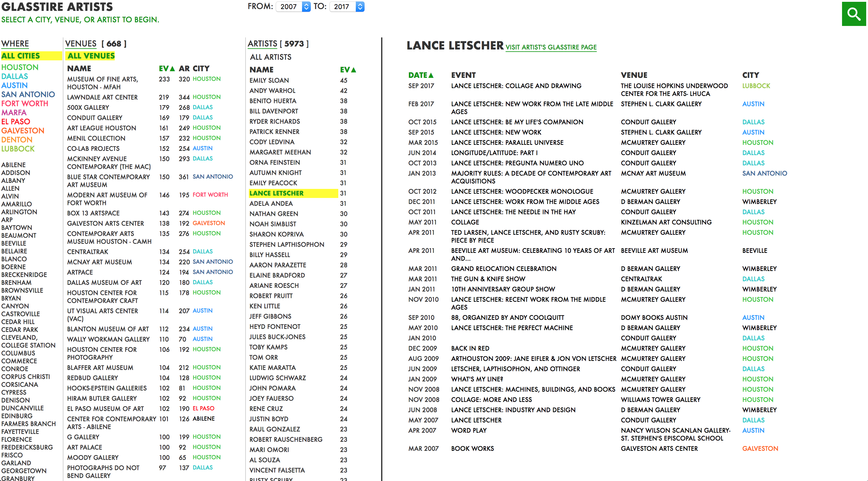
Task: Click Galveston city for Mar 2007 event
Action: tap(760, 449)
